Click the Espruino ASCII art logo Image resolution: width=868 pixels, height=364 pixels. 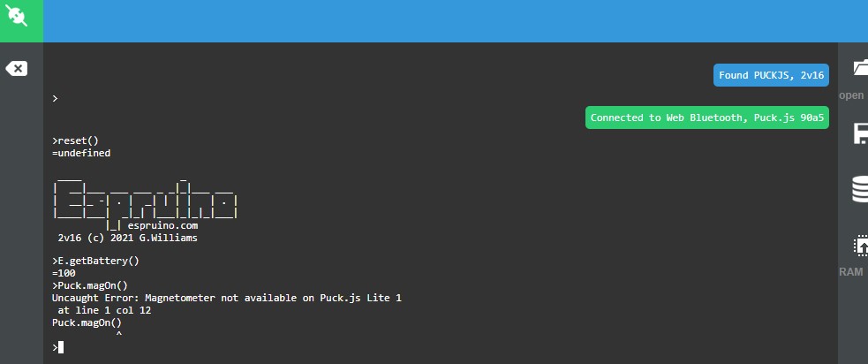(x=145, y=205)
